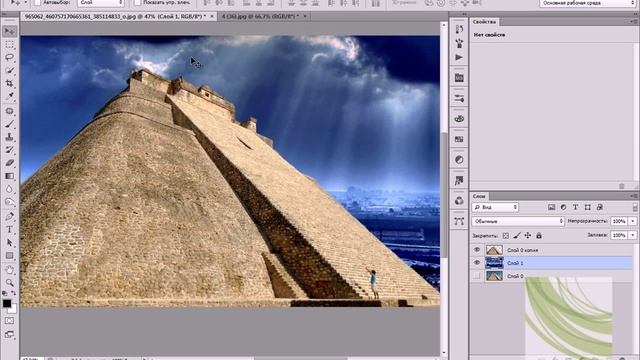
Task: Open the Основная рабочая среда workspace dropdown
Action: tap(588, 3)
